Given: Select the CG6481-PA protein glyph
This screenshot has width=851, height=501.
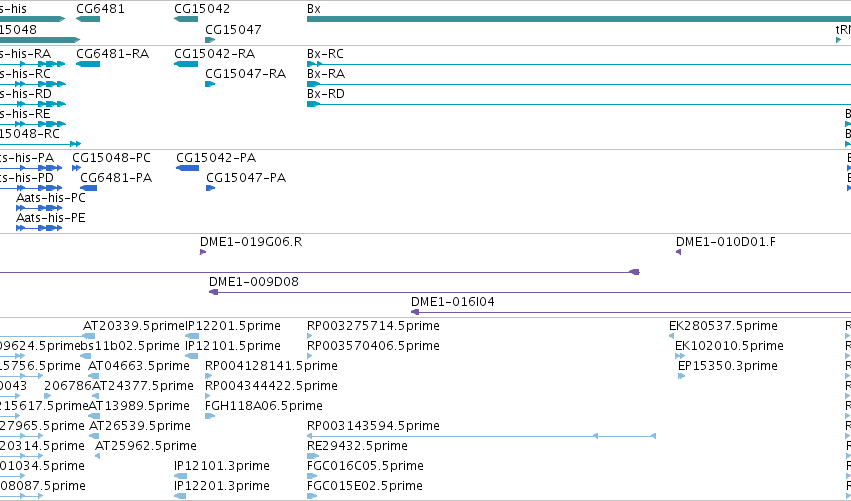Looking at the screenshot, I should pyautogui.click(x=88, y=188).
